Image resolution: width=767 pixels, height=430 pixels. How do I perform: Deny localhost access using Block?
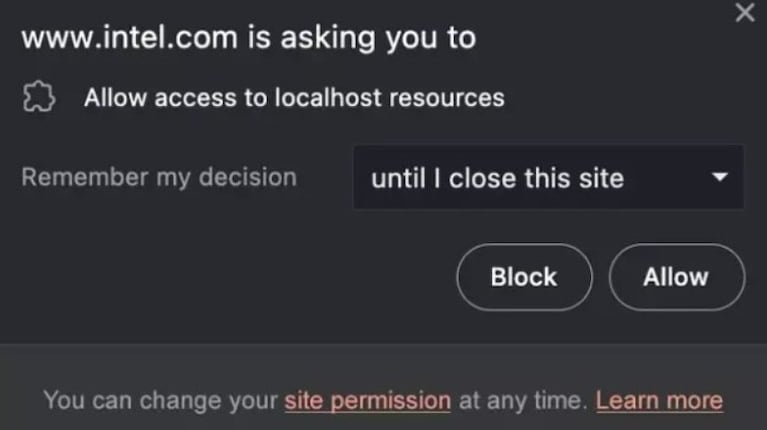(x=524, y=277)
